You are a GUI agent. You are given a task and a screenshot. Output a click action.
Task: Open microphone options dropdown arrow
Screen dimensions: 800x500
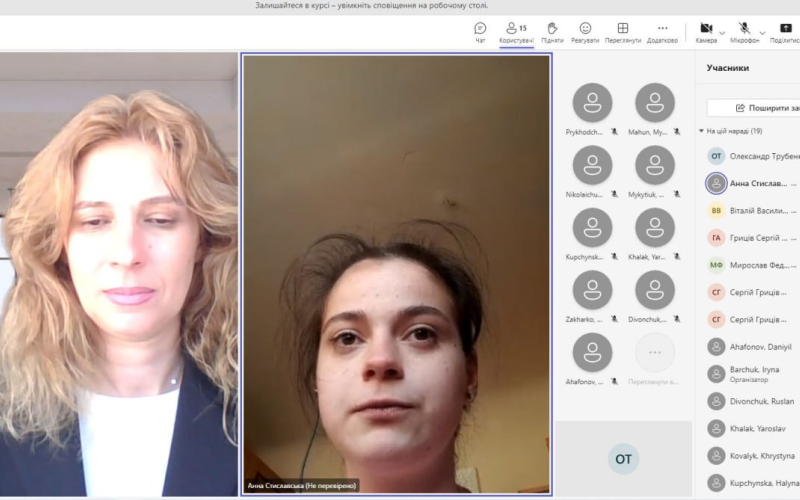point(762,33)
